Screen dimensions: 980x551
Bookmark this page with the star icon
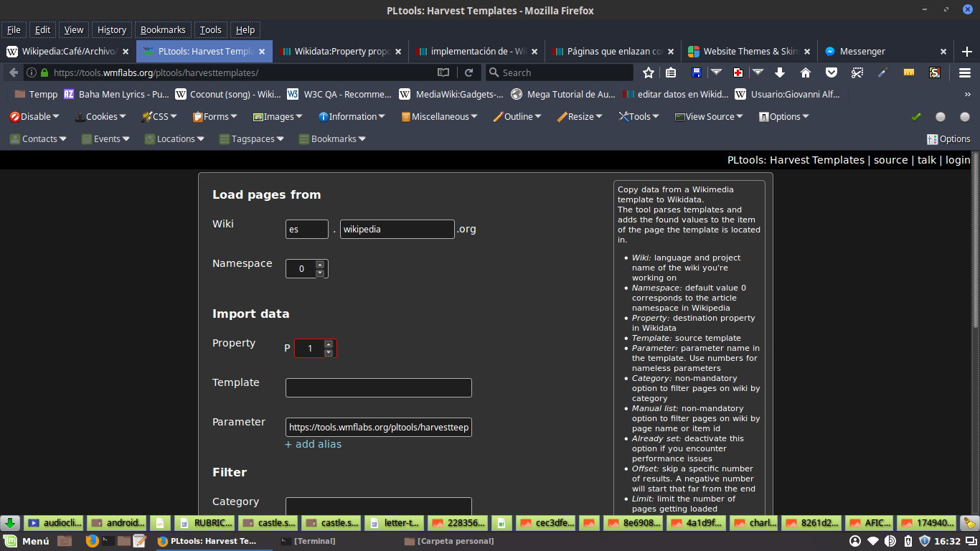click(x=649, y=72)
